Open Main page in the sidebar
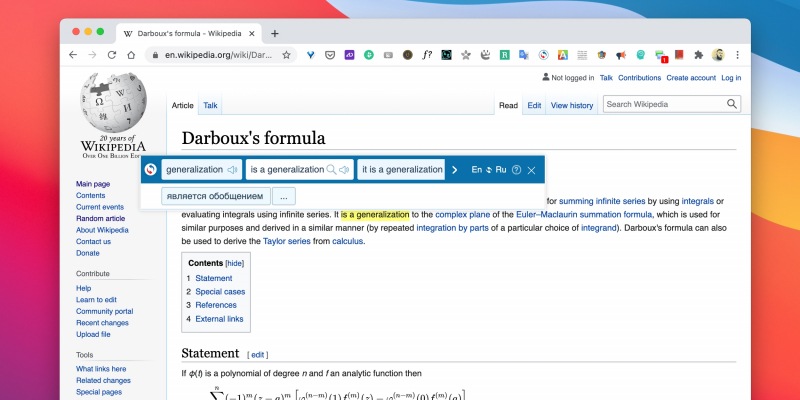The image size is (800, 400). click(x=93, y=184)
